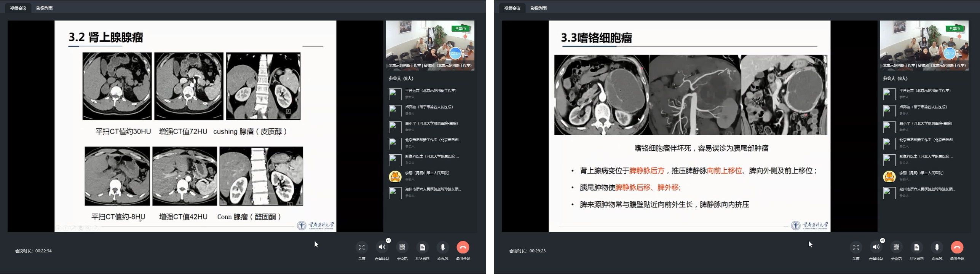Switch to 影像列表 tab in left window
The image size is (980, 274).
pos(45,8)
